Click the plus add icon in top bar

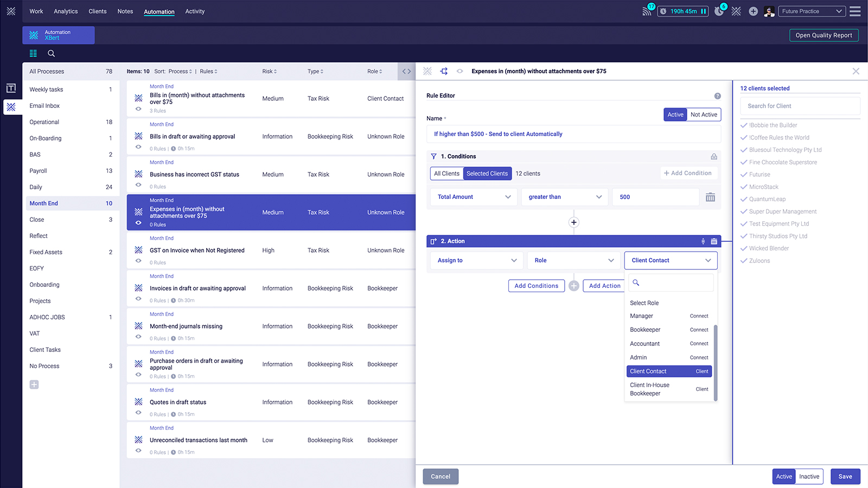(x=753, y=11)
